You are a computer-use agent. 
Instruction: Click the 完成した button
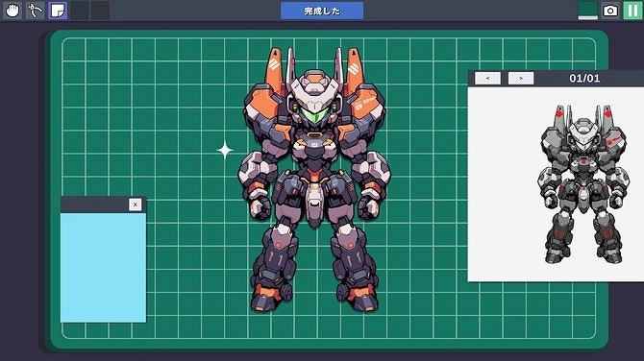pyautogui.click(x=322, y=11)
